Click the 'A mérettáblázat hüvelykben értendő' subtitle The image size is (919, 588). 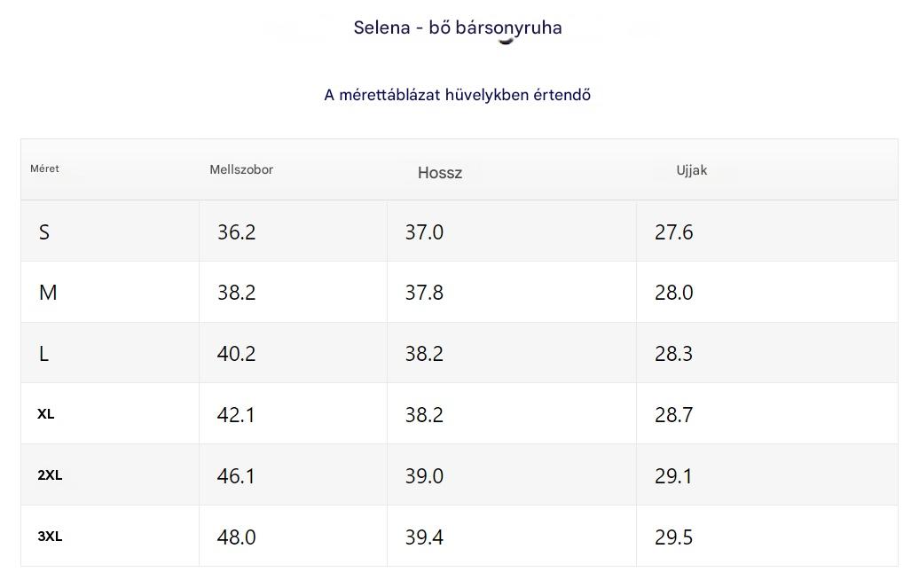458,95
